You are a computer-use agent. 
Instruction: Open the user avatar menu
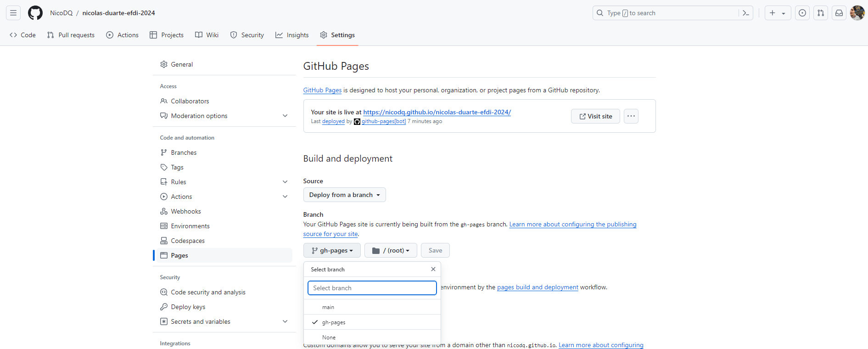click(x=857, y=13)
